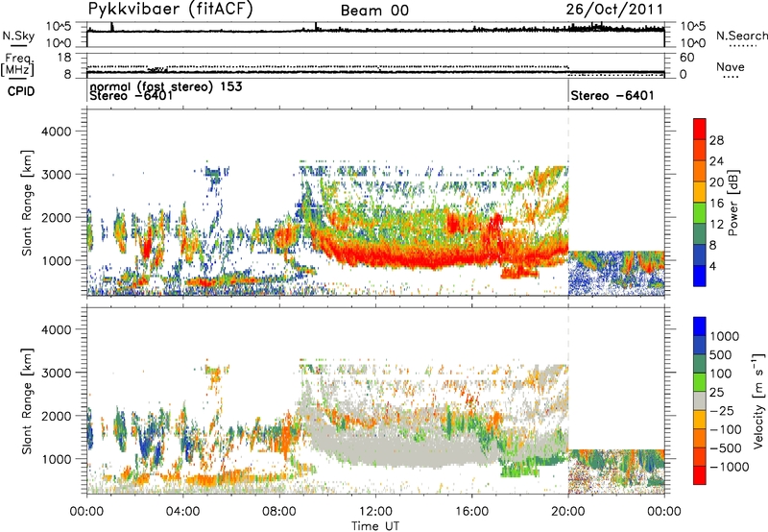Click the '100' value on Velocity colorbar
This screenshot has height=532, width=768.
(x=721, y=374)
